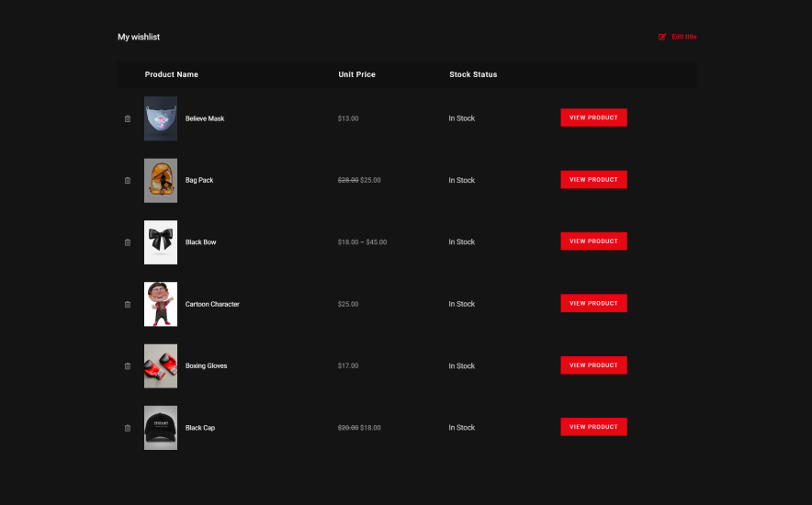The image size is (812, 505).
Task: Open the Cartoon Character name link
Action: point(212,304)
